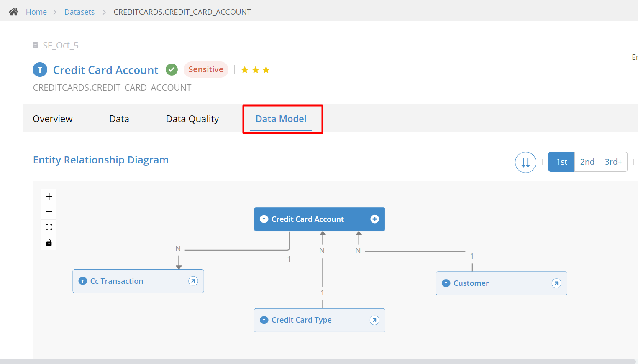Open the Cc Transaction entity link icon
Image resolution: width=638 pixels, height=364 pixels.
point(193,281)
